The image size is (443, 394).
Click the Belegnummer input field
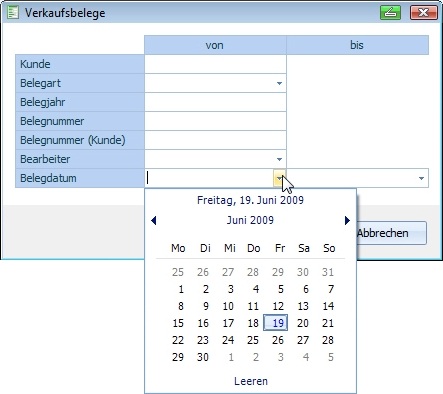pyautogui.click(x=215, y=121)
